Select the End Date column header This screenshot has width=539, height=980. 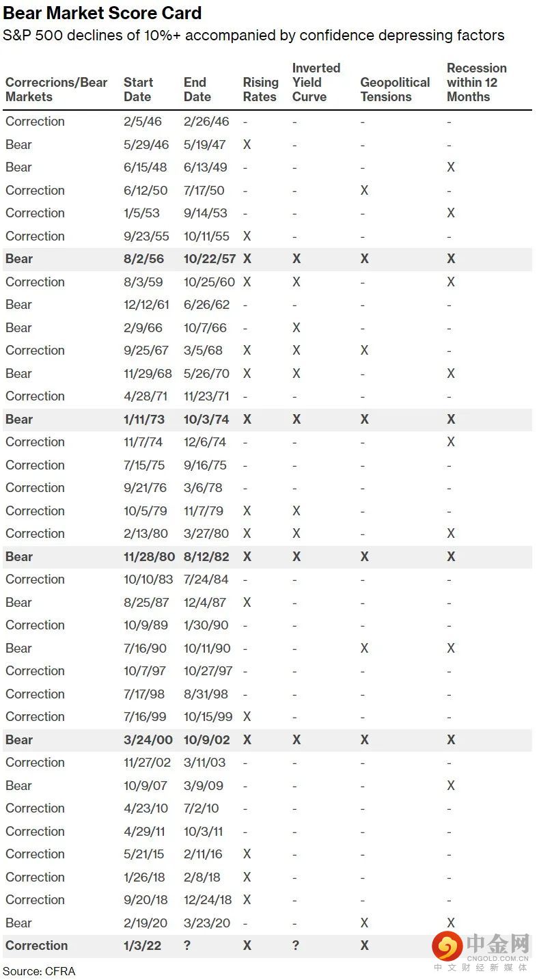point(197,90)
